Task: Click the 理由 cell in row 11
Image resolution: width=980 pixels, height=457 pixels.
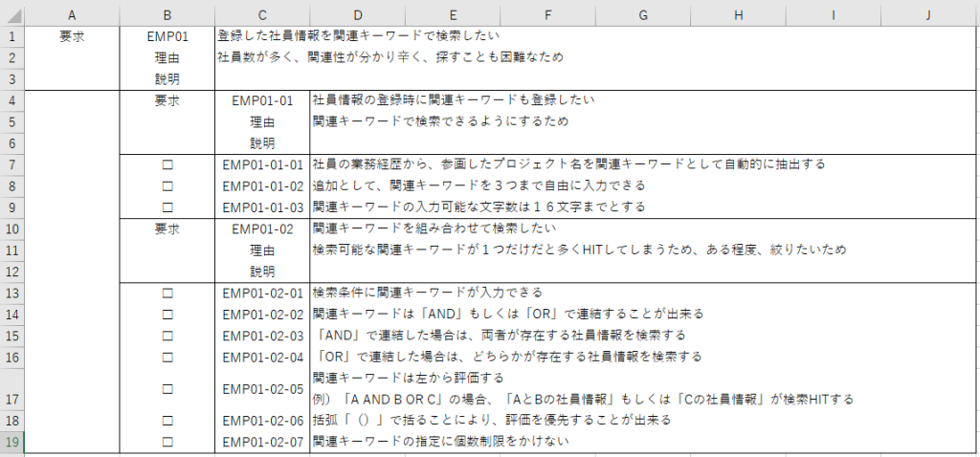Action: [262, 250]
